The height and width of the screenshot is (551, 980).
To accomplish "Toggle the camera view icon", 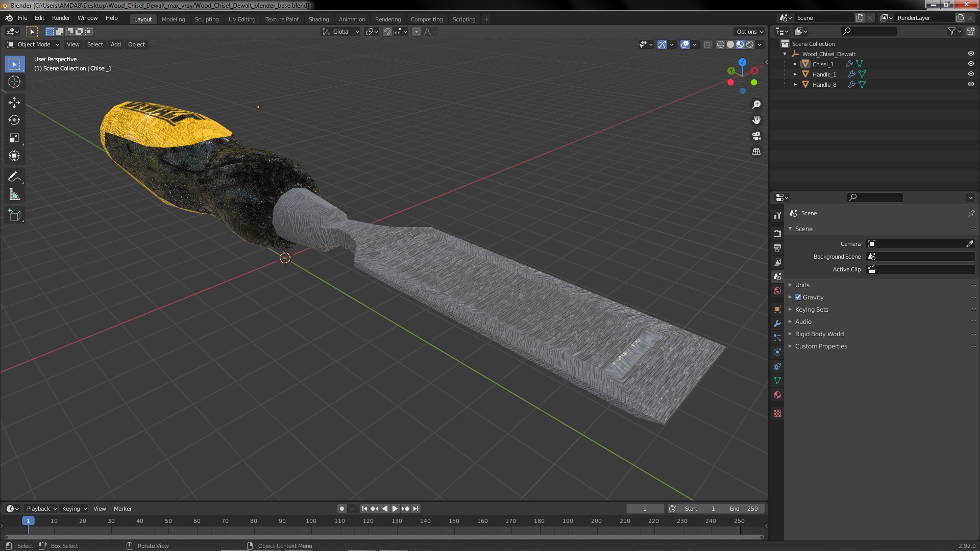I will coord(756,136).
